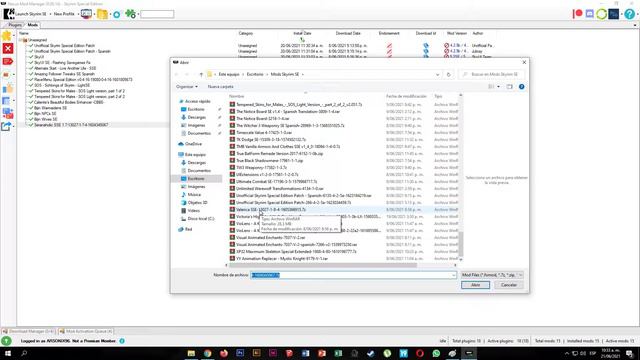Click the Windows Start button
Viewport: 640px width, 360px height.
coord(7,353)
